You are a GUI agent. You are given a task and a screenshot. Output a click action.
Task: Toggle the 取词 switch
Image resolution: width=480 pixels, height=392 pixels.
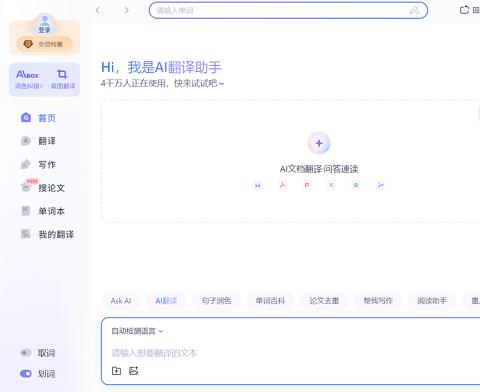[x=26, y=353]
